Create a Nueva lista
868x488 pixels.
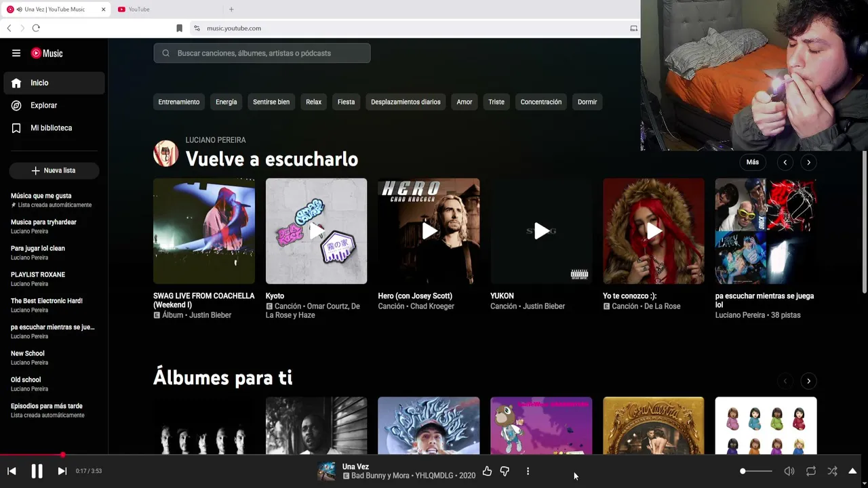pyautogui.click(x=54, y=171)
